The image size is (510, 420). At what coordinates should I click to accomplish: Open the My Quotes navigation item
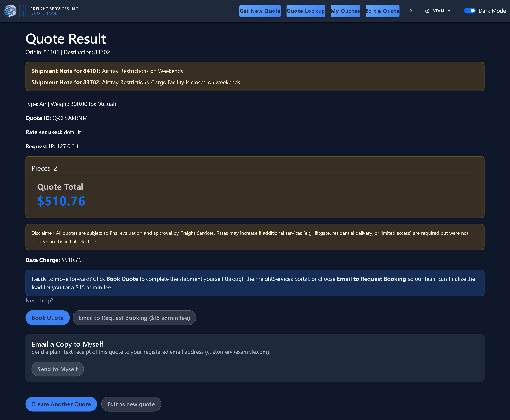click(345, 11)
